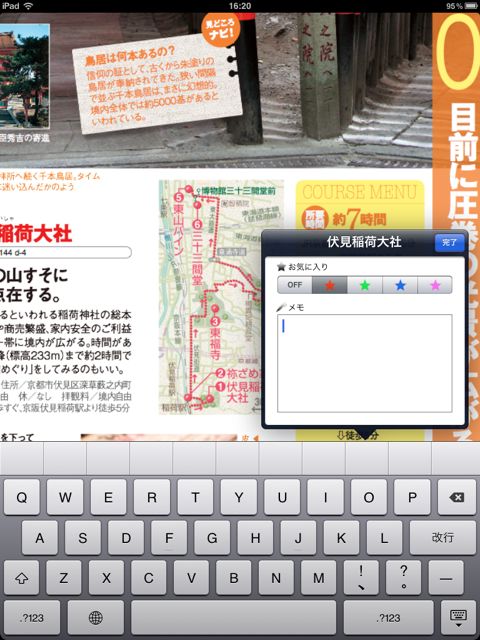Open the shrine photo thumbnail at top left
The height and width of the screenshot is (640, 480).
click(24, 76)
